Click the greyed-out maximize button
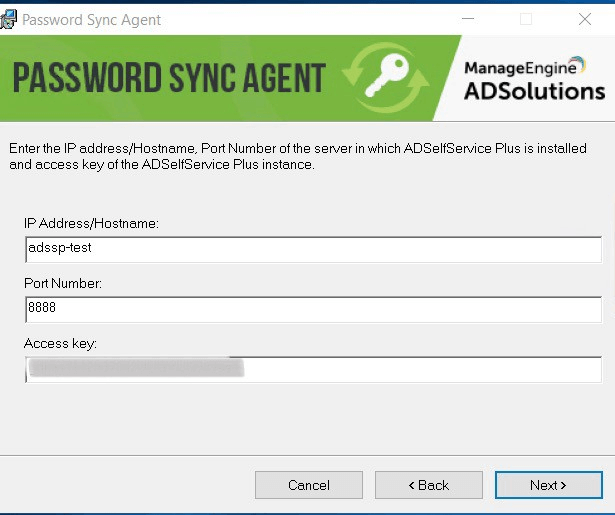The width and height of the screenshot is (615, 515). pos(526,19)
